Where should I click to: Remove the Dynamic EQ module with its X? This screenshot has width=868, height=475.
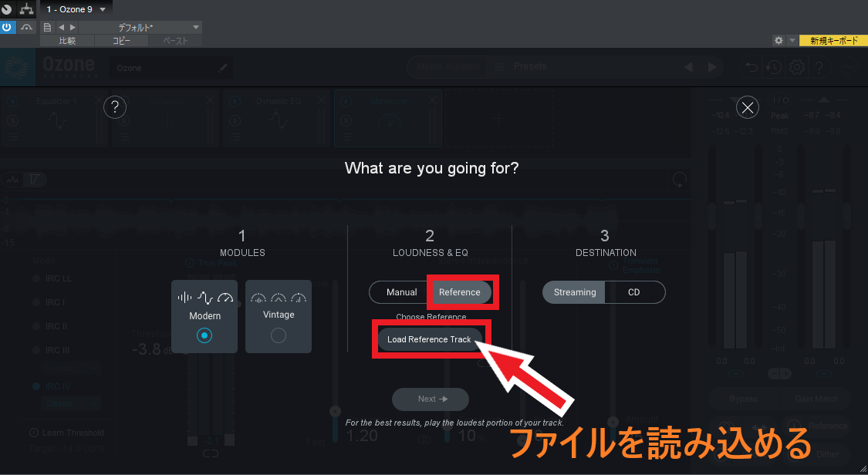321,101
